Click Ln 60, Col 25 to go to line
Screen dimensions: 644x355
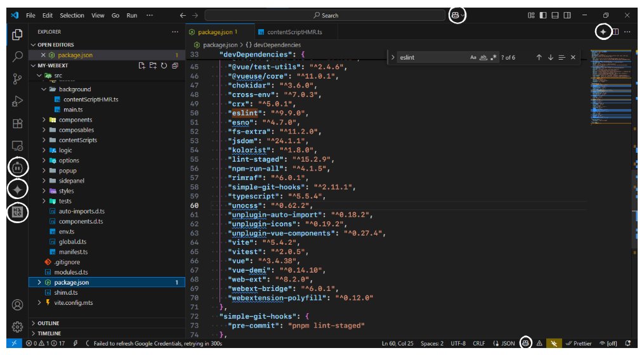click(398, 343)
